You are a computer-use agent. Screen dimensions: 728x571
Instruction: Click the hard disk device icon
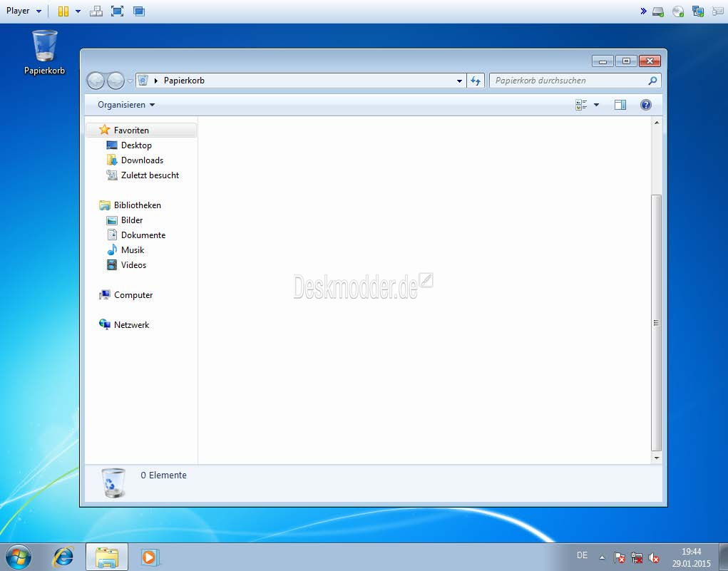point(658,11)
